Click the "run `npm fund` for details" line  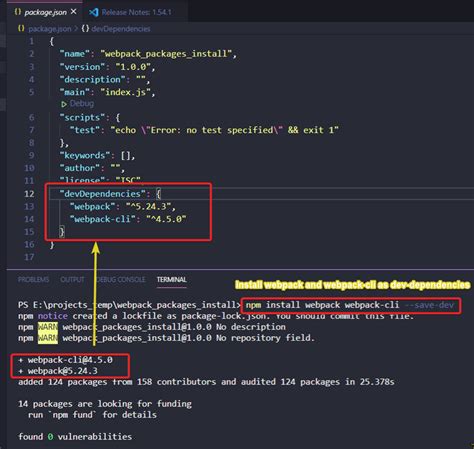click(x=92, y=415)
